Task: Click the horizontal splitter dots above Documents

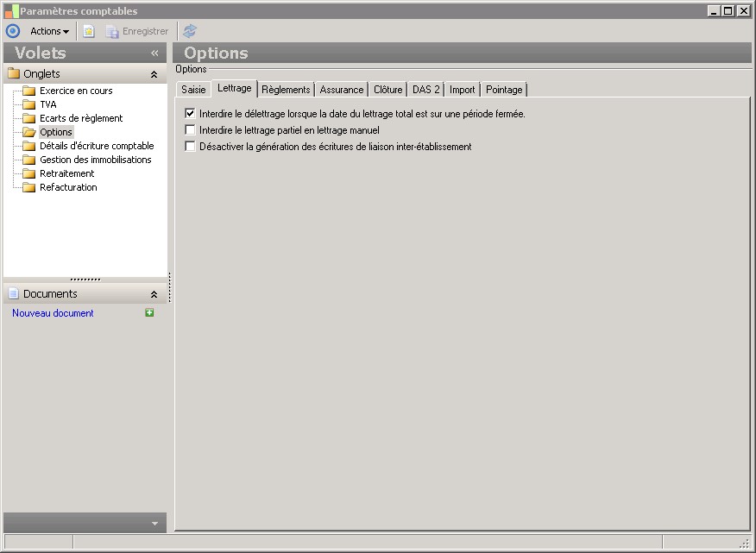Action: pyautogui.click(x=85, y=280)
